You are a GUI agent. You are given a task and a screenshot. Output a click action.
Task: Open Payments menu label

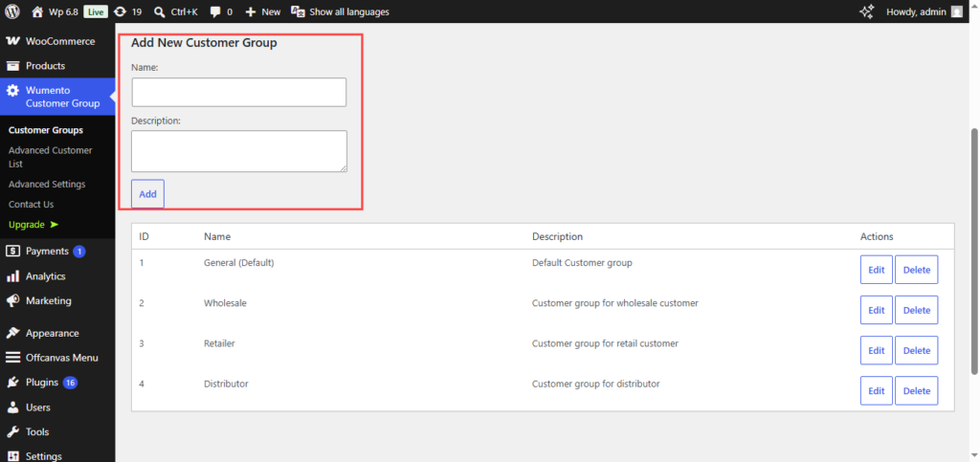(x=47, y=251)
